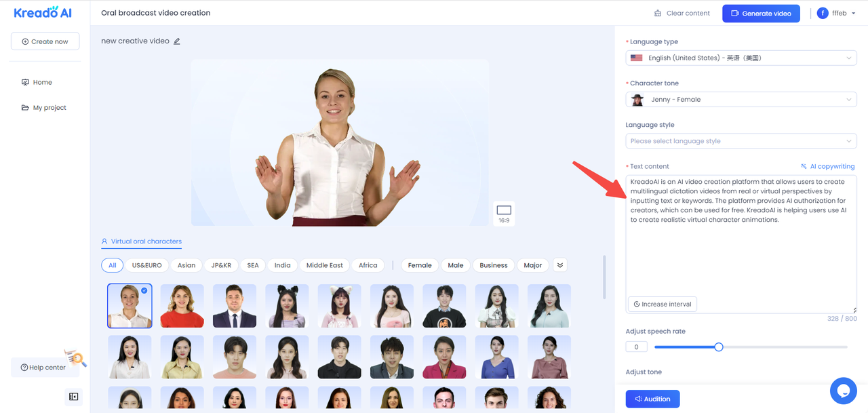The width and height of the screenshot is (868, 413).
Task: Click the sidebar collapse icon
Action: pyautogui.click(x=73, y=397)
